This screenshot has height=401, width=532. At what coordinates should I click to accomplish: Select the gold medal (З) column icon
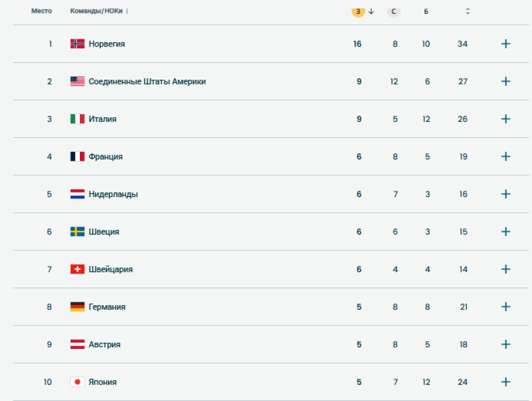357,11
